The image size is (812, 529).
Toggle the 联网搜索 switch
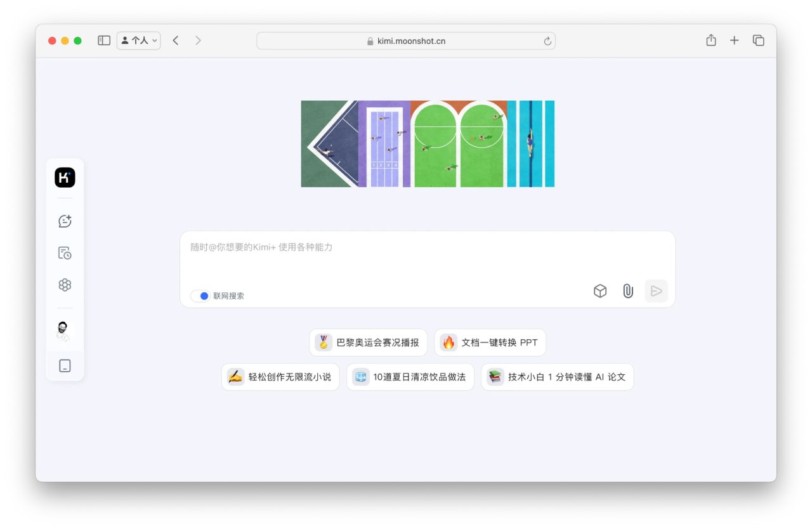200,296
